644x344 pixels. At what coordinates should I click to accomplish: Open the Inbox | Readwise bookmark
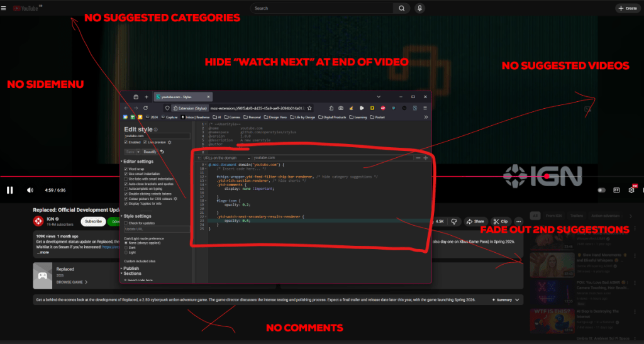[195, 117]
